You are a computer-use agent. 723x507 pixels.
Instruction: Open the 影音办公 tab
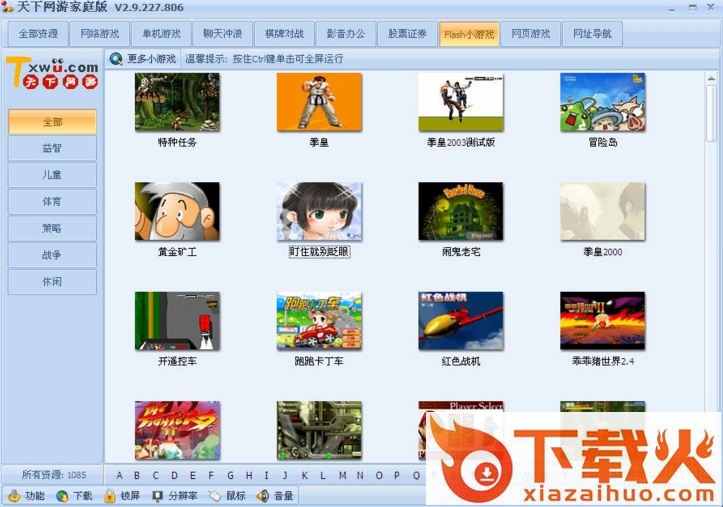(346, 34)
